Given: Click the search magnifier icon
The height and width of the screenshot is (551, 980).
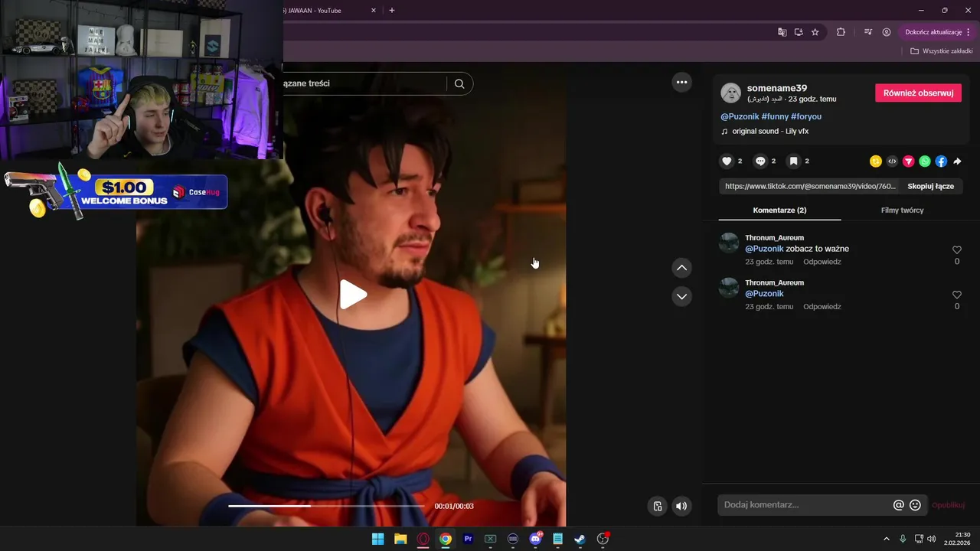Looking at the screenshot, I should 459,83.
